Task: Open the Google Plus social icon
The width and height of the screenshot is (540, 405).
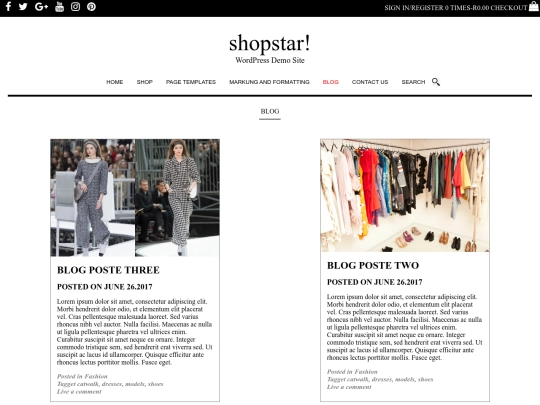Action: 41,7
